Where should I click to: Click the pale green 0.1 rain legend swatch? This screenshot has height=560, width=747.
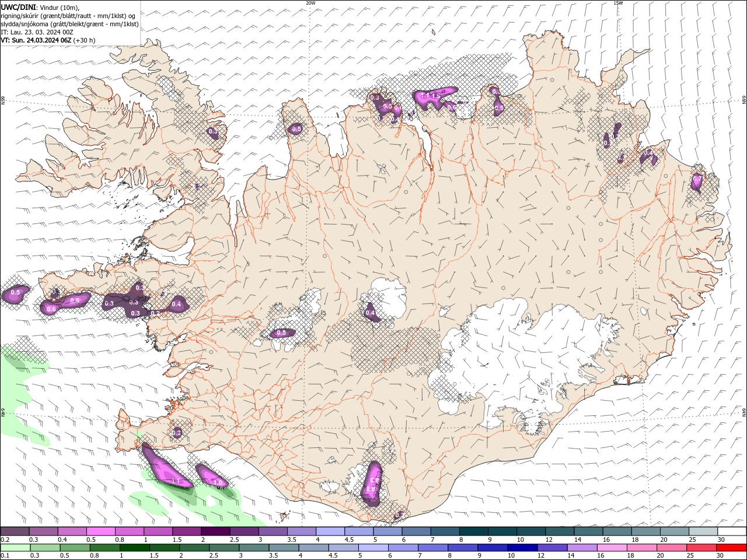(x=15, y=548)
